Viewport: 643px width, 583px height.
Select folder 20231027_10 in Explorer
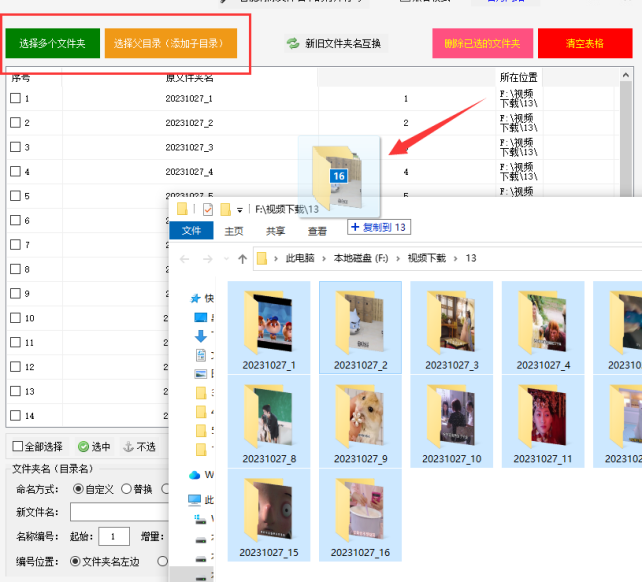point(451,421)
